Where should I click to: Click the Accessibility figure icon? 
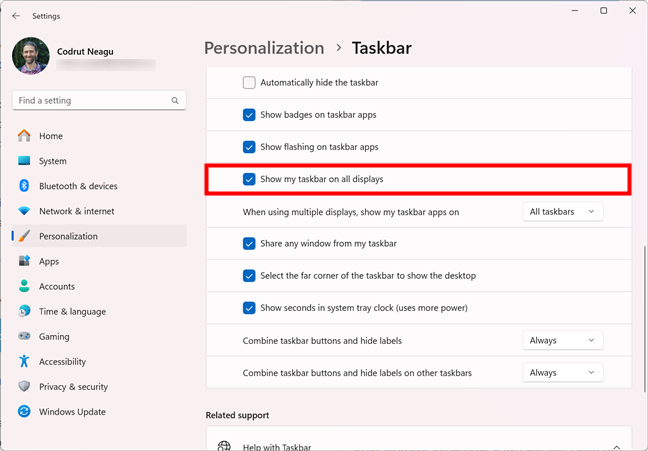pos(24,361)
